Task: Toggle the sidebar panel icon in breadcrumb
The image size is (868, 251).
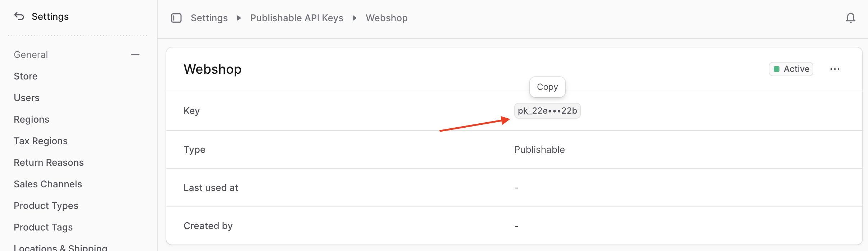Action: [177, 18]
